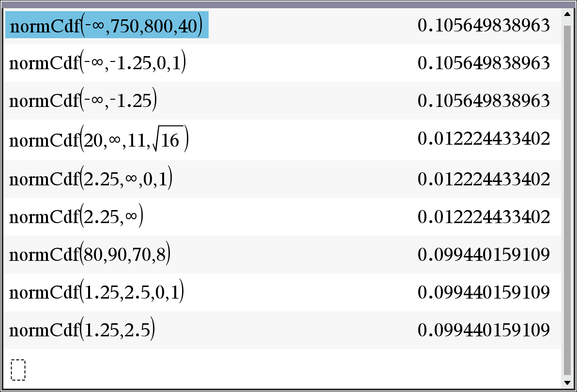Click the result of normCdf(1.25,2.5,0,1)
Screen dimensions: 577x392
[484, 293]
